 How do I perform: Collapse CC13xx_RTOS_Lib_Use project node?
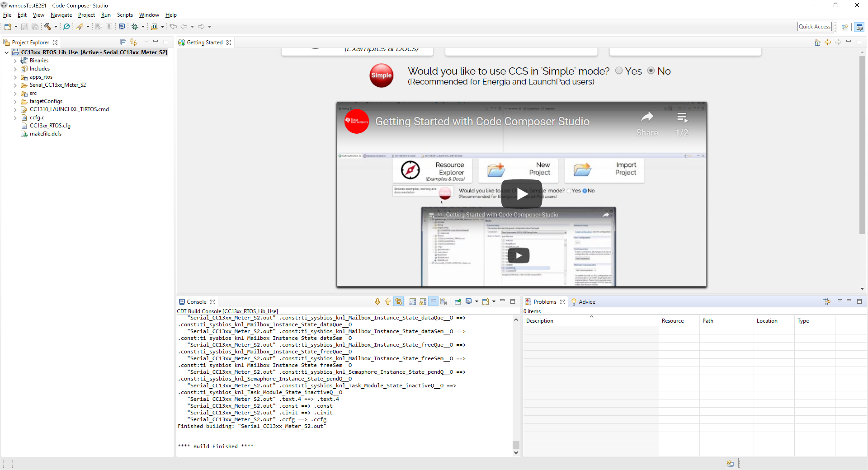[x=6, y=52]
